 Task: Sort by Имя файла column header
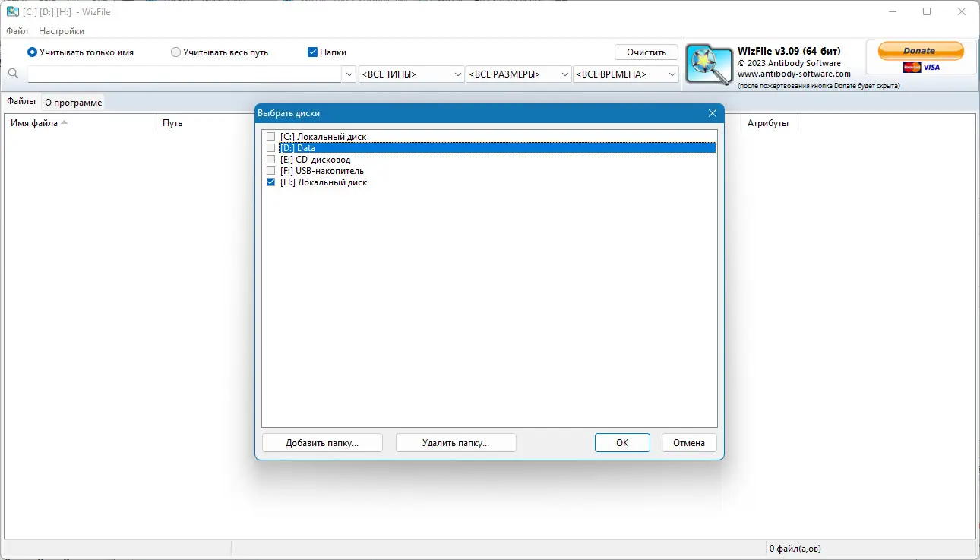point(80,123)
